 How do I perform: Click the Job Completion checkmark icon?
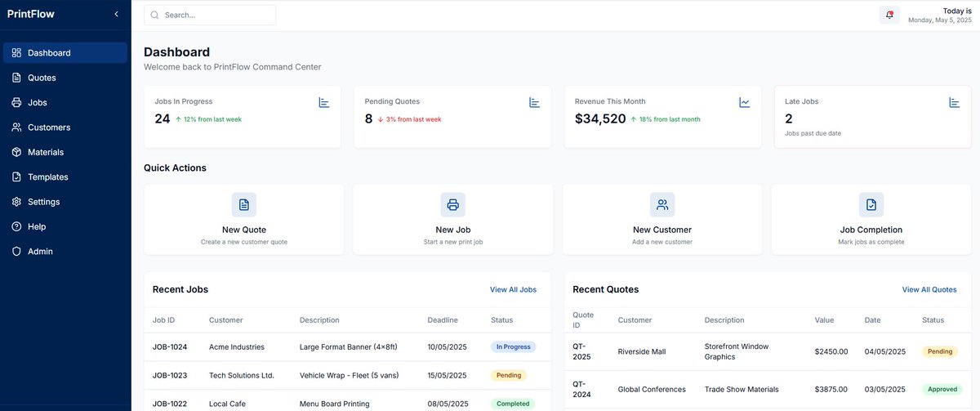tap(871, 204)
